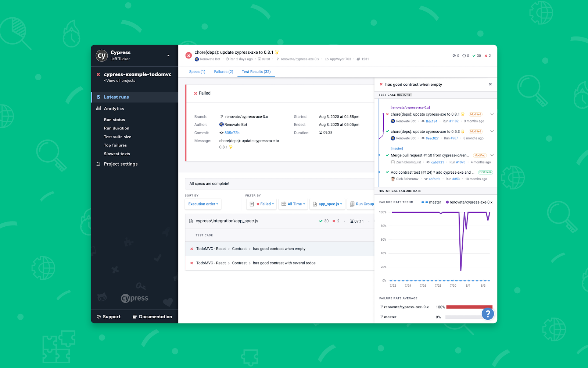Image resolution: width=588 pixels, height=368 pixels.
Task: Open Slowest tests analytics
Action: pos(117,154)
